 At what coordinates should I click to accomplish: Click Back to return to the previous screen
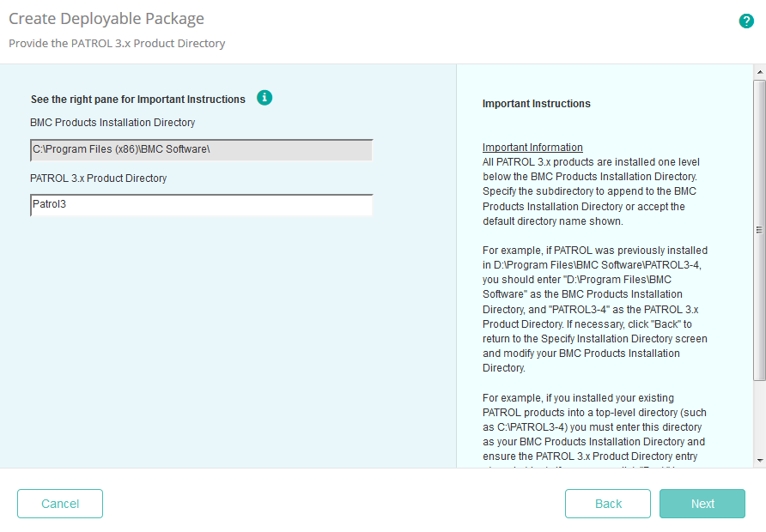coord(608,504)
